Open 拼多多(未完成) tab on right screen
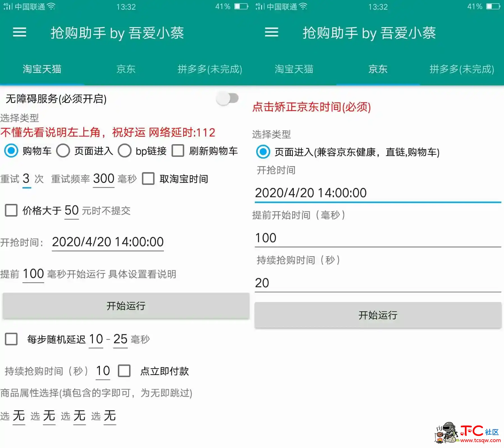 [x=462, y=69]
